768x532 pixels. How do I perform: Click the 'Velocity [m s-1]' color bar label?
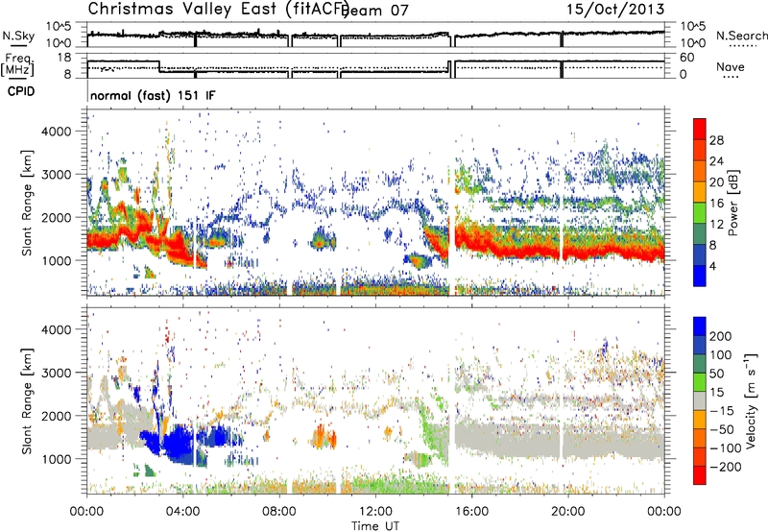(x=751, y=400)
